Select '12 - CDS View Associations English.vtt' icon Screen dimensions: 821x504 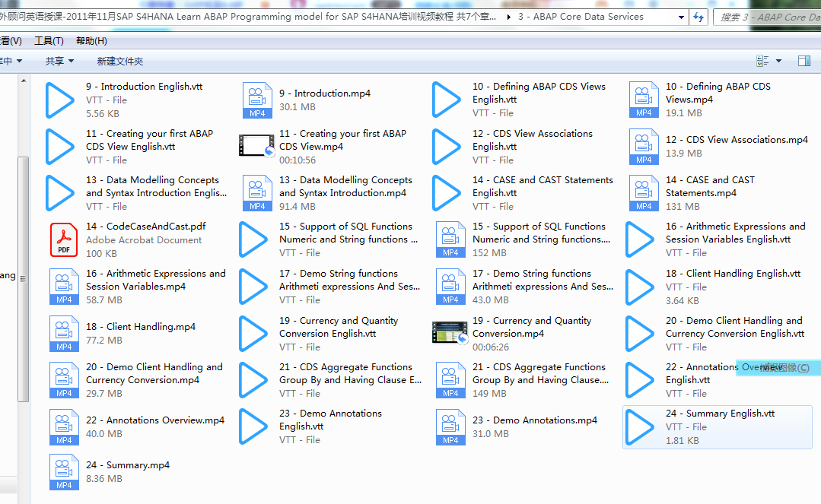(x=446, y=147)
